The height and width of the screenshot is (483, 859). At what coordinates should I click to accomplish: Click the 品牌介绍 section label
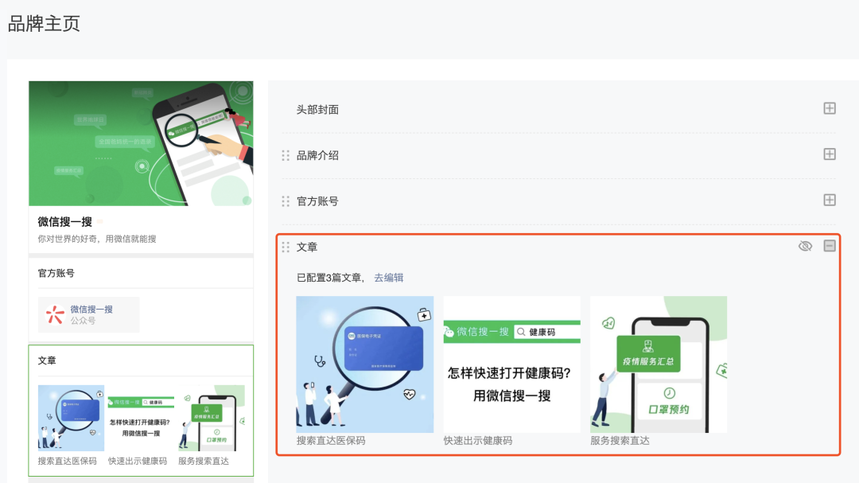(x=318, y=156)
